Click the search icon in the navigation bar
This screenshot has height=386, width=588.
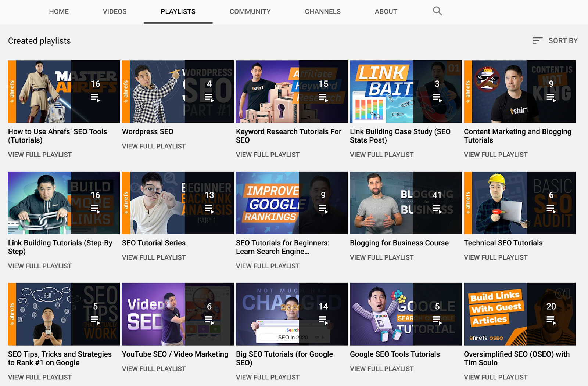(437, 11)
